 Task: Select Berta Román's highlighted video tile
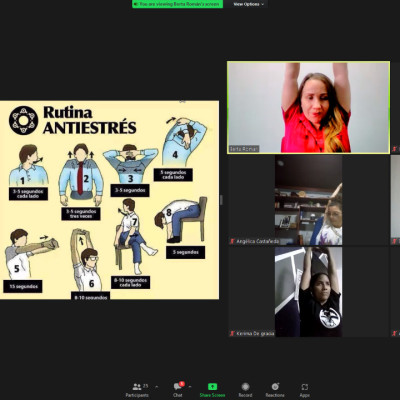308,107
